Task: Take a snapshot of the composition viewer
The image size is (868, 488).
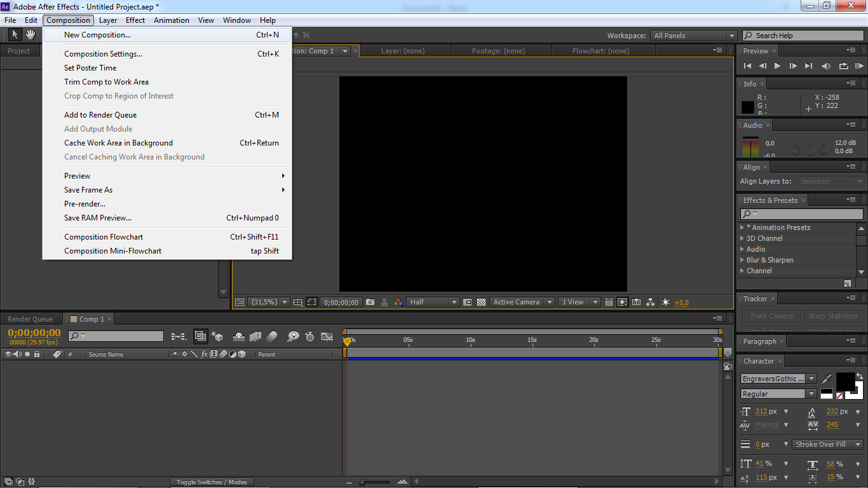Action: [x=369, y=302]
